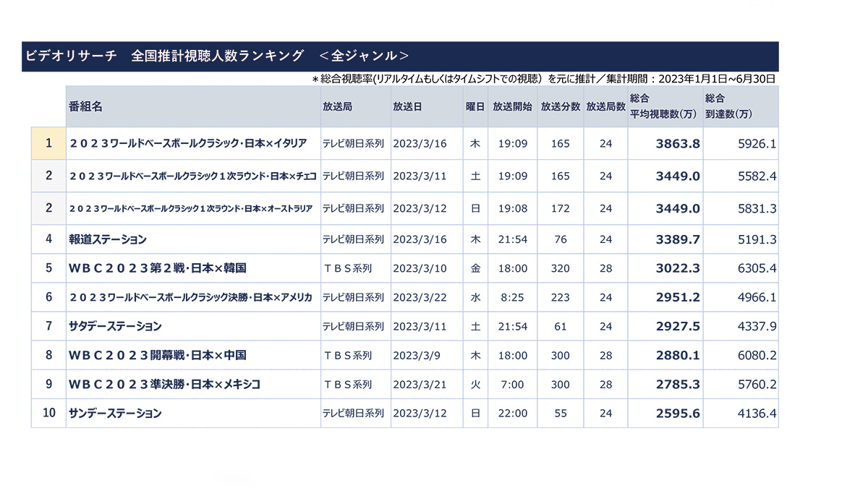Click the broadcast date 2023/3/22

click(420, 297)
